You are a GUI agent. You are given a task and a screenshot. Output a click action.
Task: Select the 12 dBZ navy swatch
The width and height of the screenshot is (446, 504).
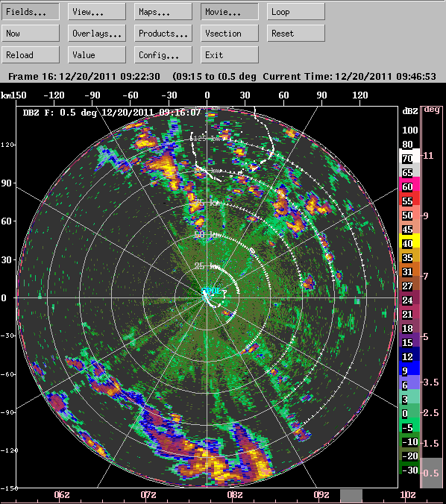[409, 353]
